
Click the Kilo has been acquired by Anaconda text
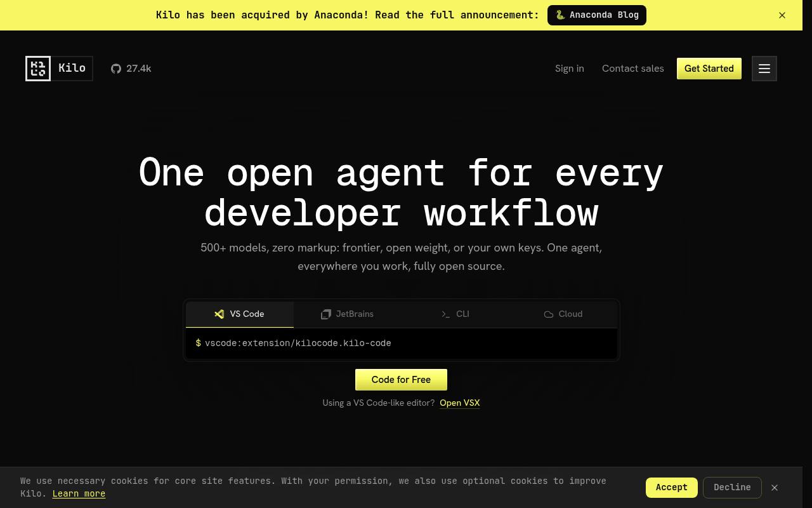click(x=348, y=15)
